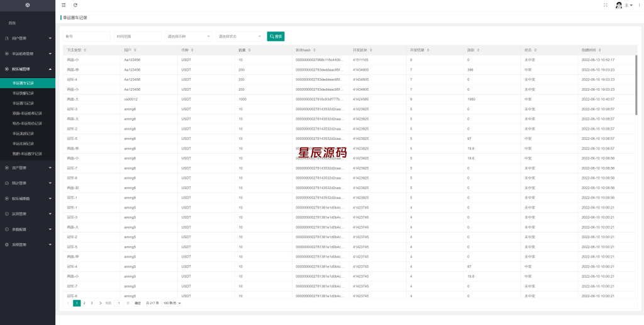
Task: Sort by the 区块hash column sort arrows
Action: (314, 50)
